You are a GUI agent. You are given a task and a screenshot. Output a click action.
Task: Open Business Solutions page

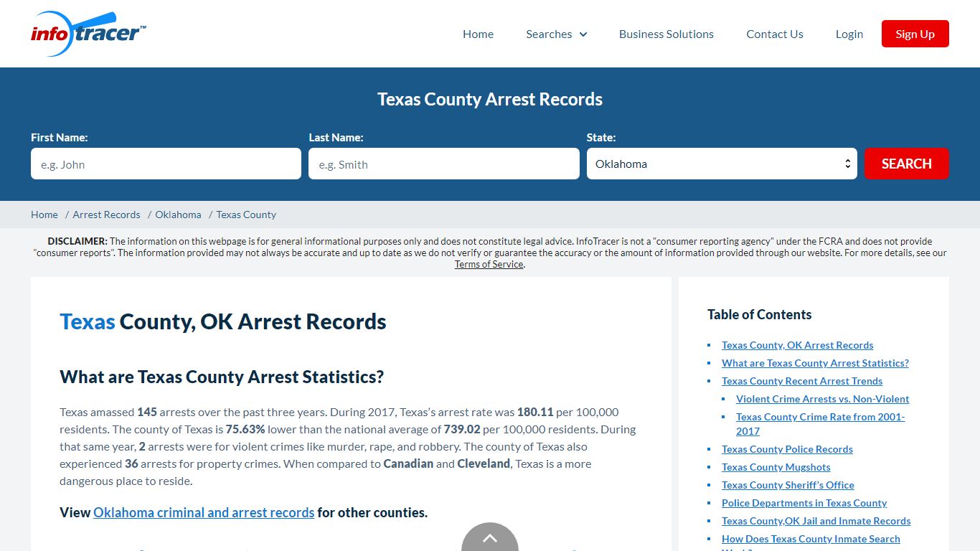(x=666, y=34)
